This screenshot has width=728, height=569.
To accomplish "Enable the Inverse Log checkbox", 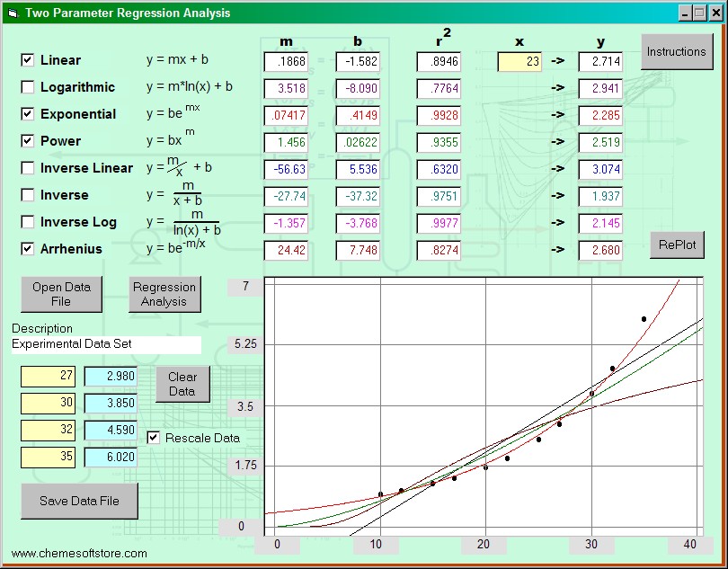I will click(28, 222).
